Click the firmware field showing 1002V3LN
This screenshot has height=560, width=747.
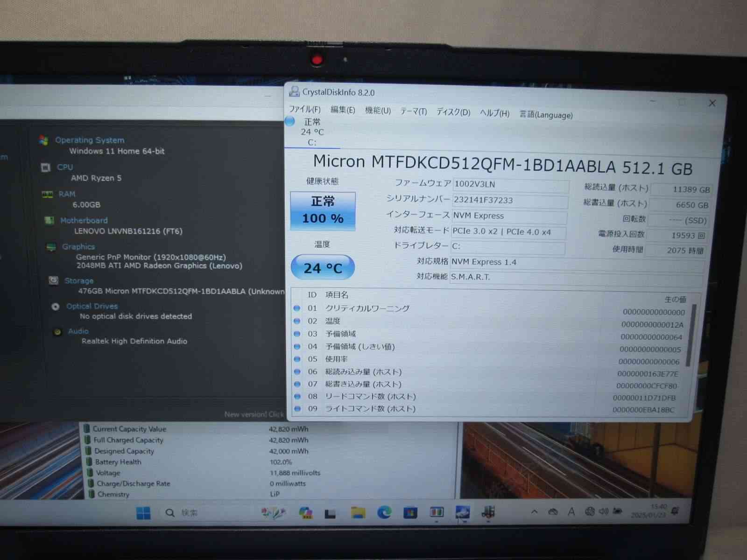511,185
